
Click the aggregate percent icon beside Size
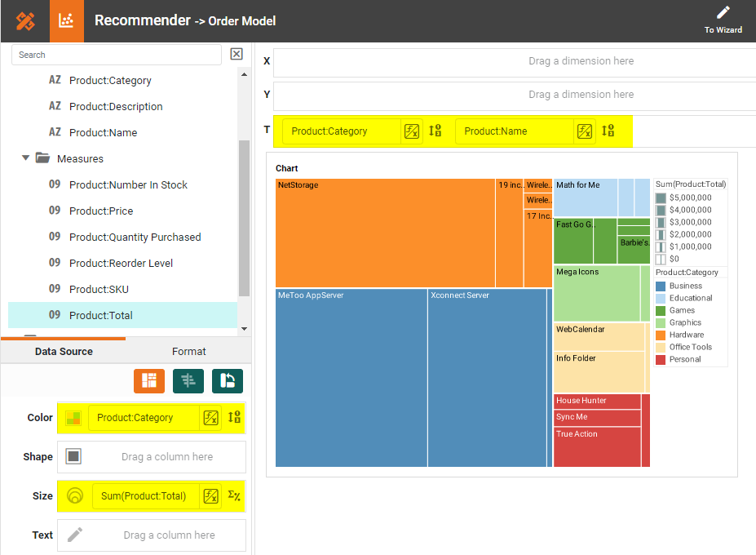(x=234, y=495)
